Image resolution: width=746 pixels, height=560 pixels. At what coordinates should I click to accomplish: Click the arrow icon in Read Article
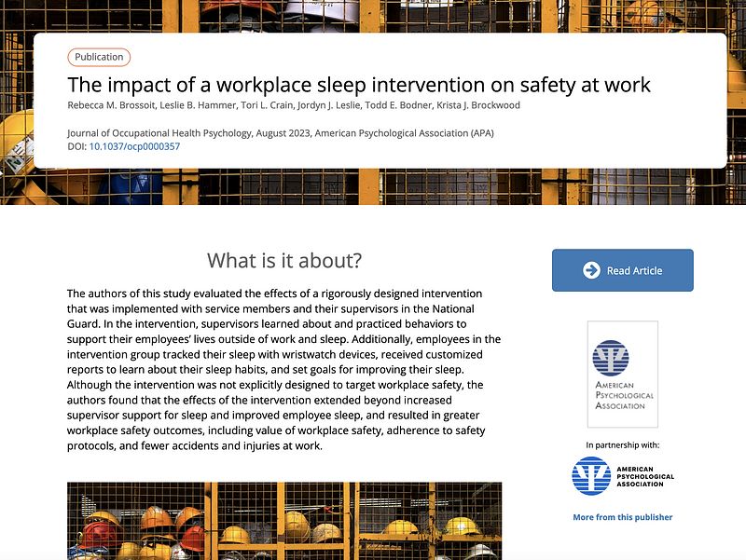pyautogui.click(x=591, y=270)
